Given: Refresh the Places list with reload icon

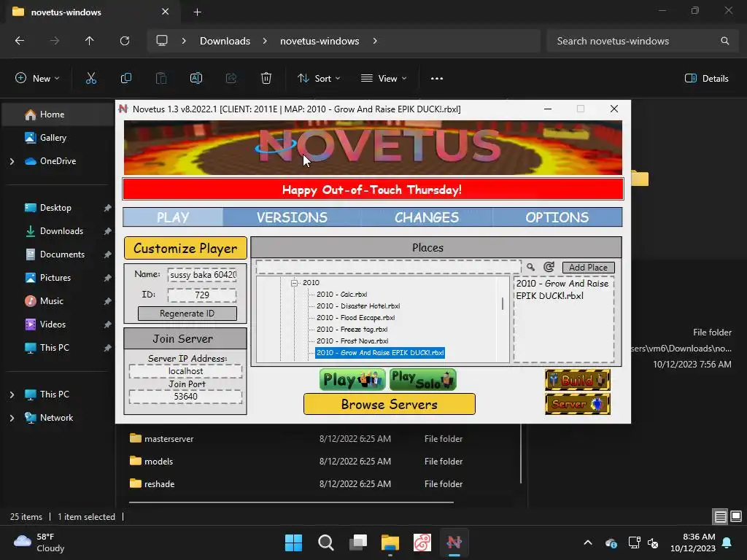Looking at the screenshot, I should coord(549,267).
